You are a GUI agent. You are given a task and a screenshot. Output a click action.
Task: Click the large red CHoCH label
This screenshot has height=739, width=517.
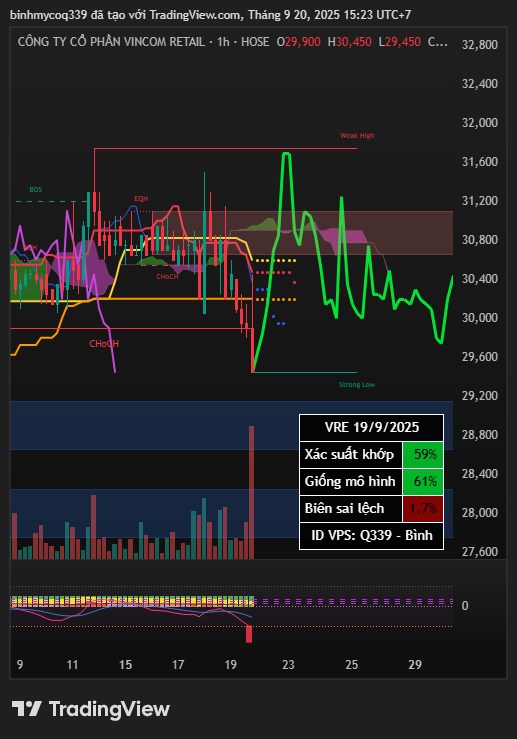[104, 344]
